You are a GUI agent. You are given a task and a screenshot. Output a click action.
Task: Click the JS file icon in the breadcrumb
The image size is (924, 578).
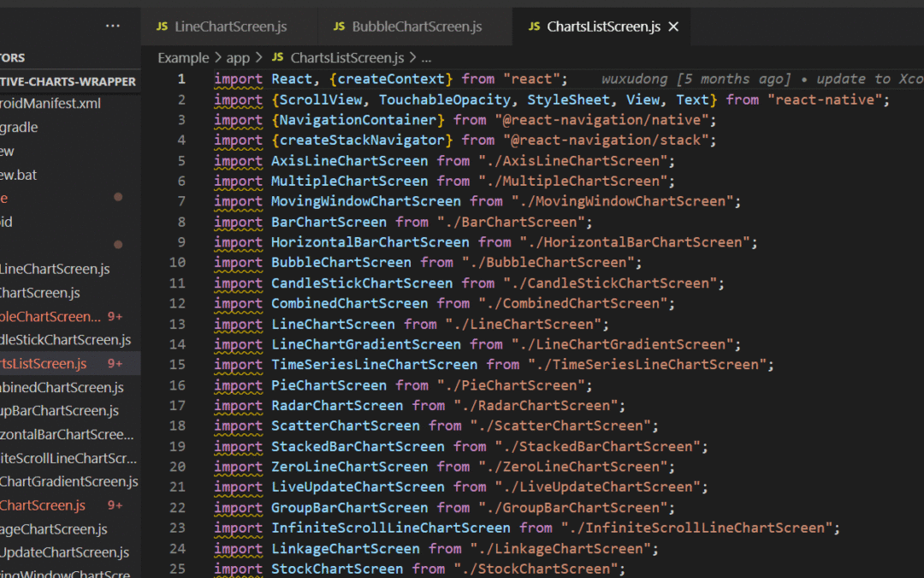277,57
